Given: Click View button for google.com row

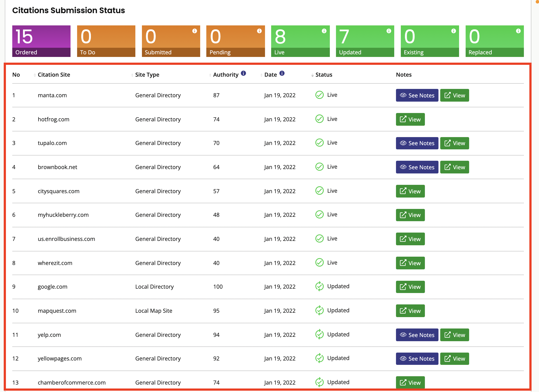Looking at the screenshot, I should pyautogui.click(x=410, y=287).
